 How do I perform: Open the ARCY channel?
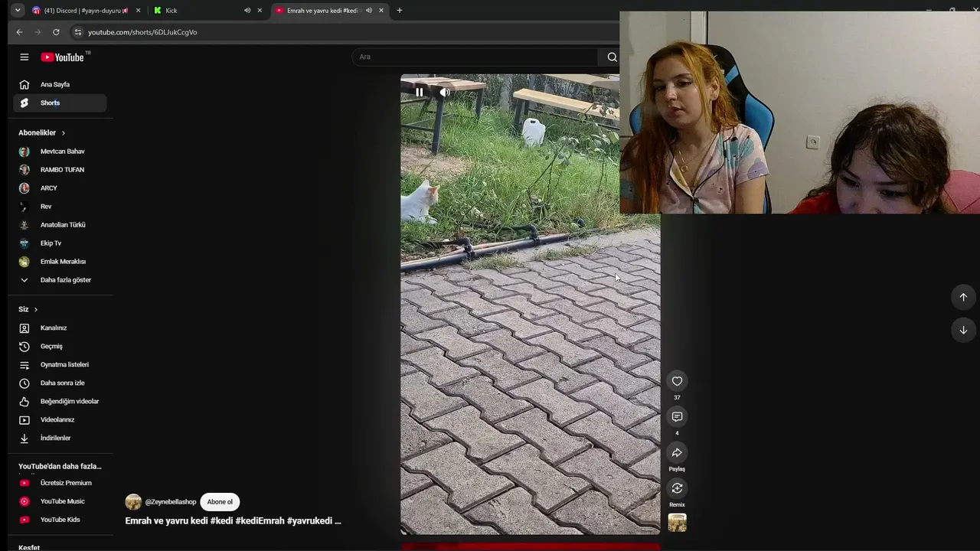[60, 188]
